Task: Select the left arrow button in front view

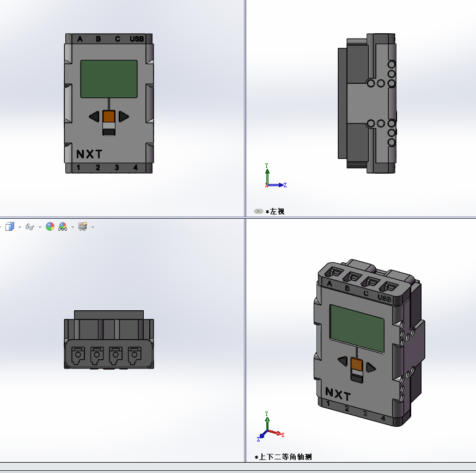Action: (94, 116)
